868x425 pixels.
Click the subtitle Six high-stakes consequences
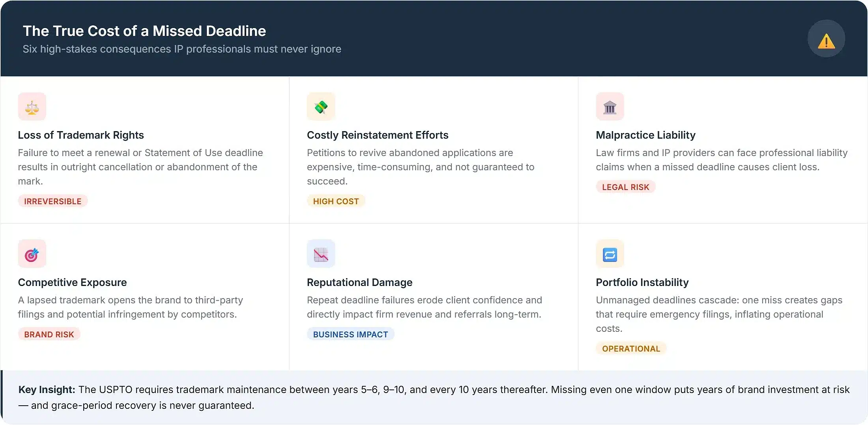pos(182,49)
